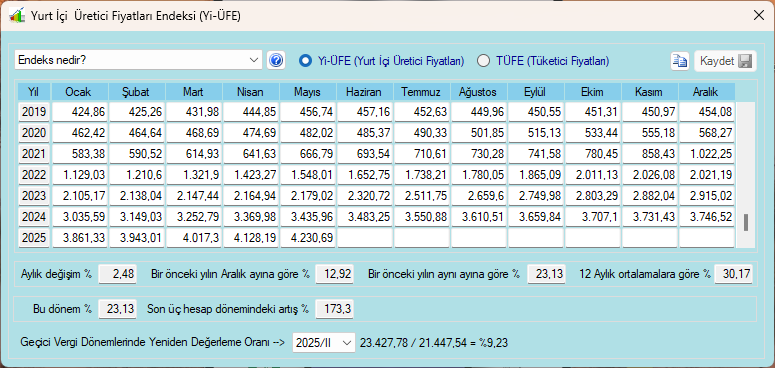This screenshot has width=775, height=368.
Task: Click cell 1.210,6 for Şubat 2022
Action: pyautogui.click(x=136, y=175)
